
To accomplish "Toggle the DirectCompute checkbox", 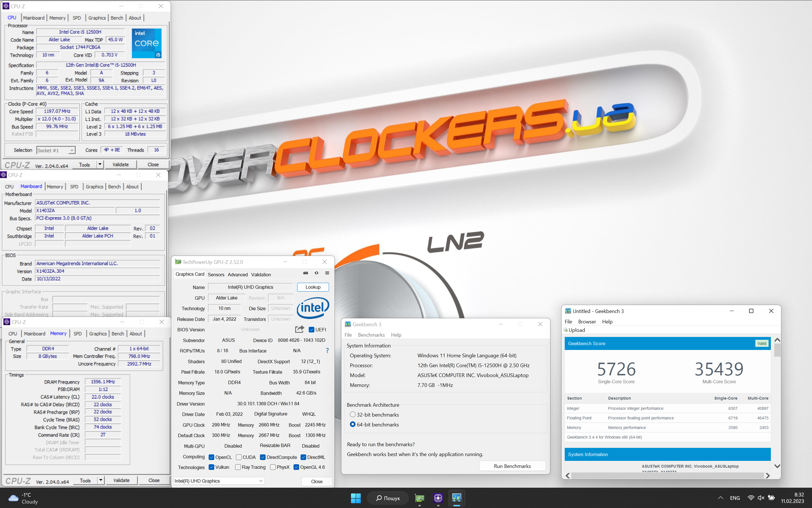I will (263, 457).
